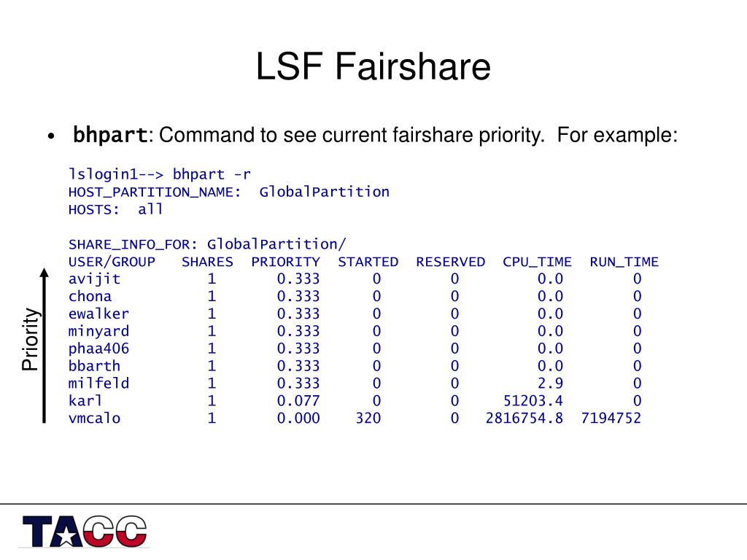Click user name "minyard"
The height and width of the screenshot is (560, 747).
tap(98, 332)
